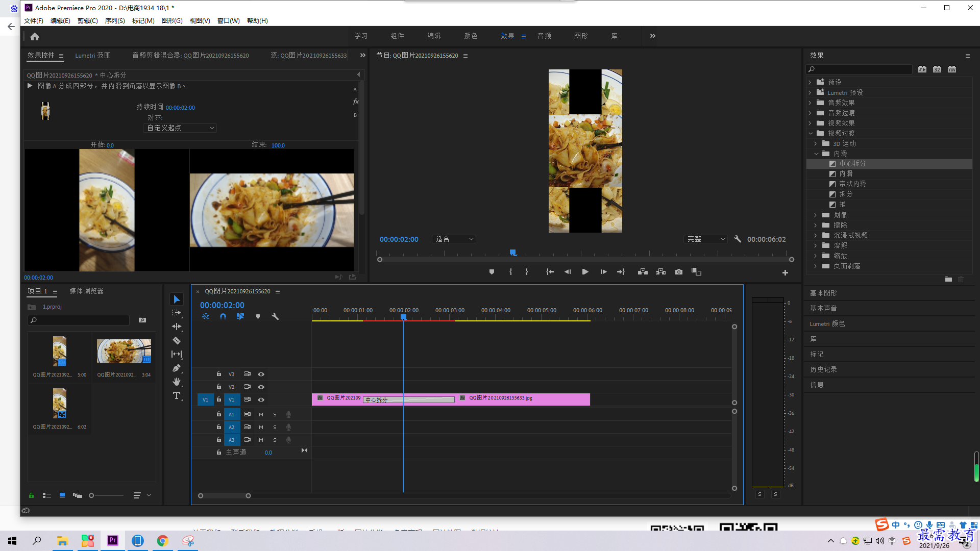Toggle V1 track output eye
This screenshot has width=980, height=551.
261,399
